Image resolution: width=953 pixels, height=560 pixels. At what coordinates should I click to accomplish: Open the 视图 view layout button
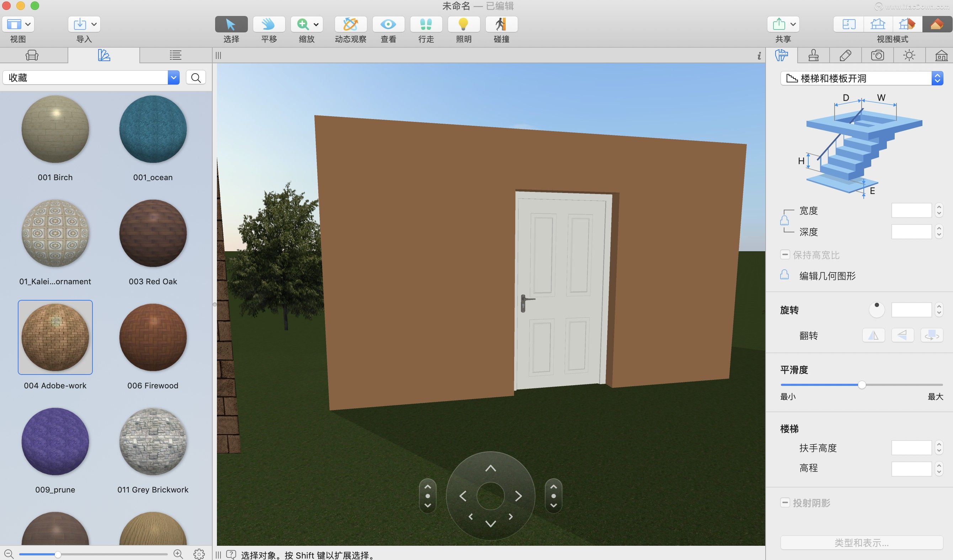(x=14, y=24)
